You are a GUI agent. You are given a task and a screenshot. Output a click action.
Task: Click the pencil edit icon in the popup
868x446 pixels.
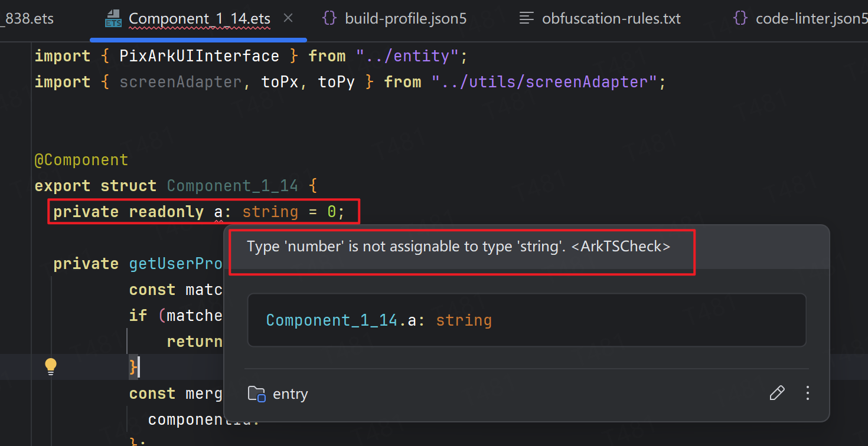(x=777, y=393)
